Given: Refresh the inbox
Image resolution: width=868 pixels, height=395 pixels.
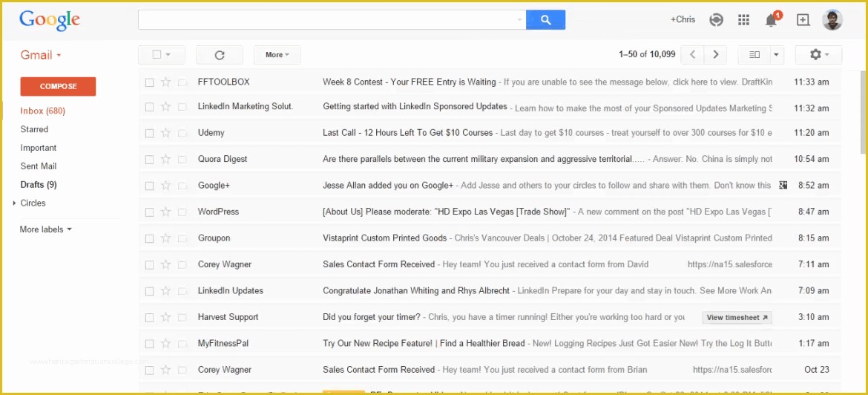Looking at the screenshot, I should [x=219, y=55].
